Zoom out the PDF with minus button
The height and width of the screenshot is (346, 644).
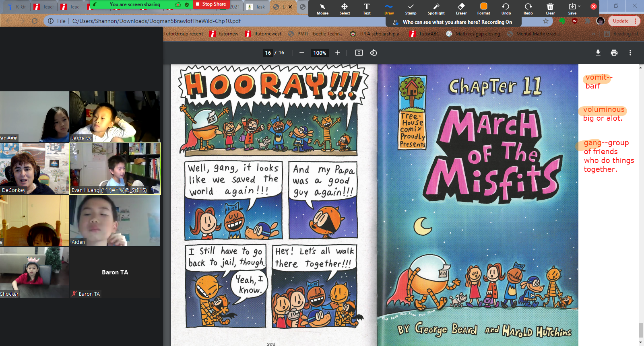302,53
